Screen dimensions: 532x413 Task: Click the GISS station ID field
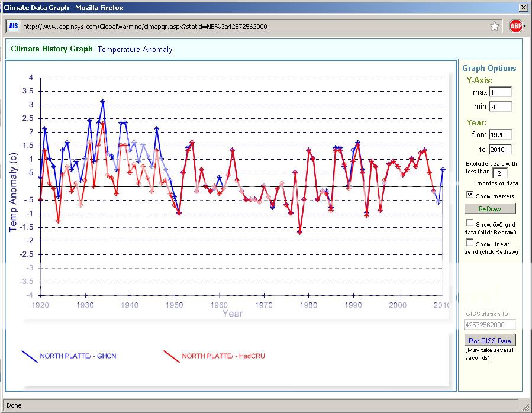[490, 324]
